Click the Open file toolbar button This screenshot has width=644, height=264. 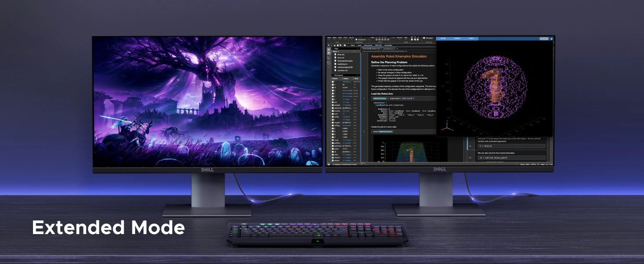(334, 39)
